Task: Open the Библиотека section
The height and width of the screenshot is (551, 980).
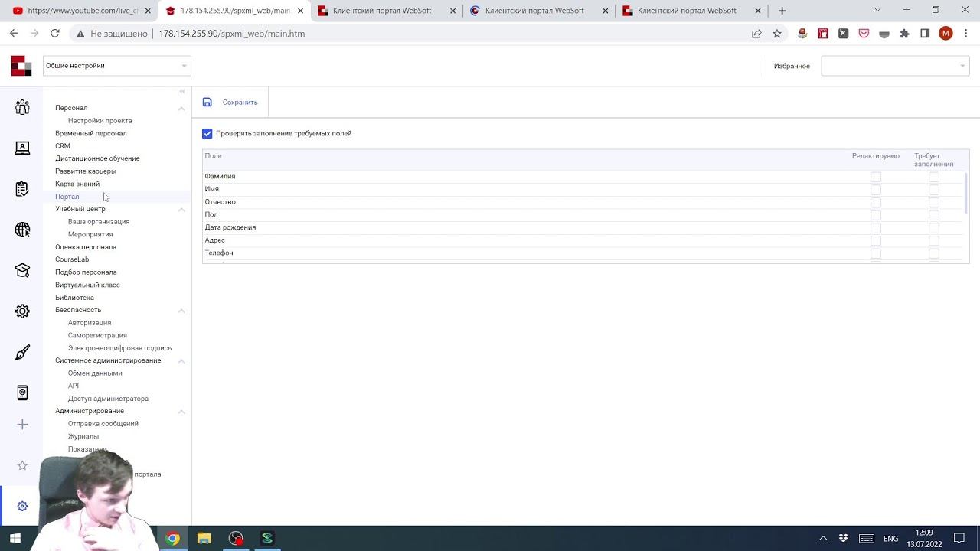Action: coord(74,298)
